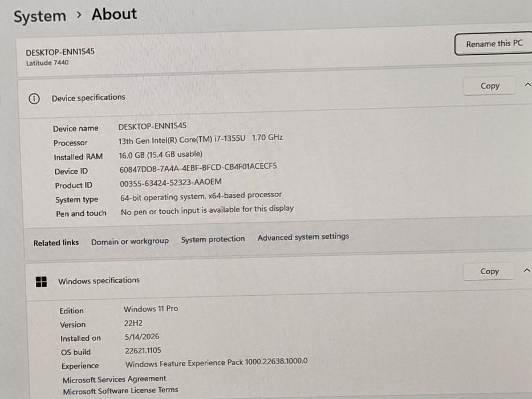The height and width of the screenshot is (399, 532).
Task: Click the Device specifications info icon
Action: tap(34, 99)
